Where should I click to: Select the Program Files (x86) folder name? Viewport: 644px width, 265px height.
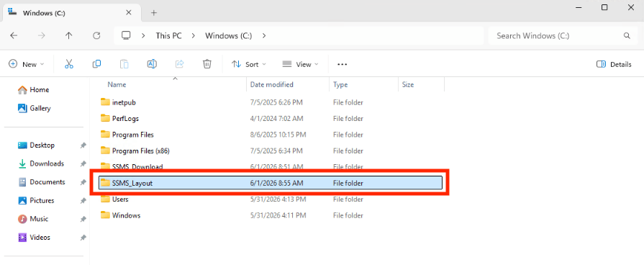tap(141, 151)
